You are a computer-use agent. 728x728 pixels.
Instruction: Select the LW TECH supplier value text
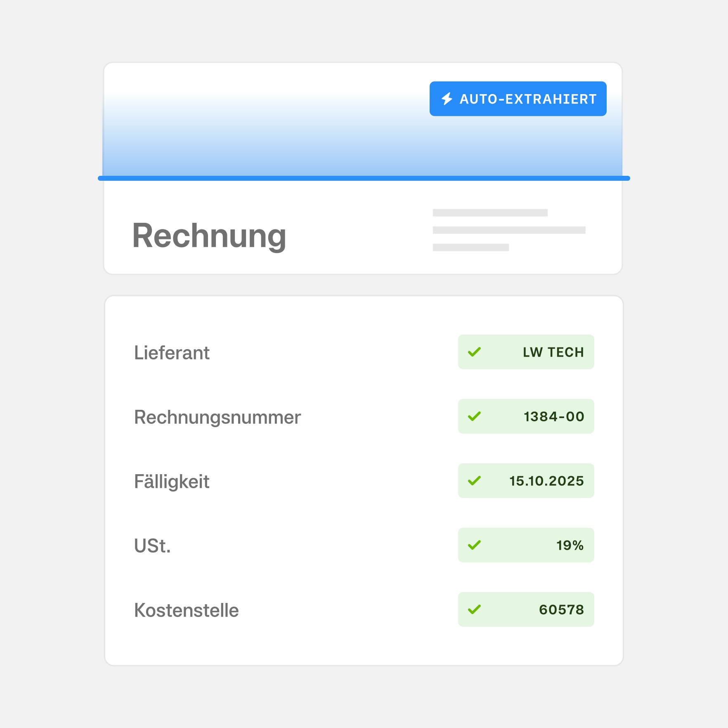(x=553, y=352)
